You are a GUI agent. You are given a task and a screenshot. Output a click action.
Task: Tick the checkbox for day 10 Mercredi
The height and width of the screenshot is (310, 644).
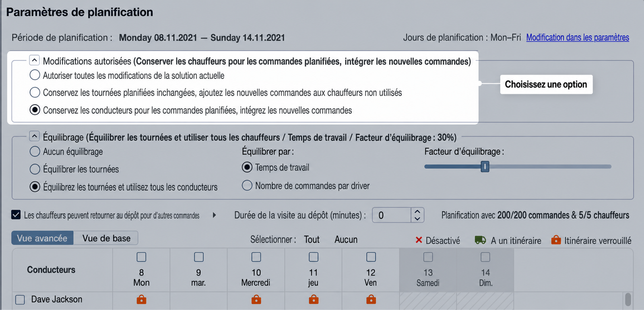(256, 257)
